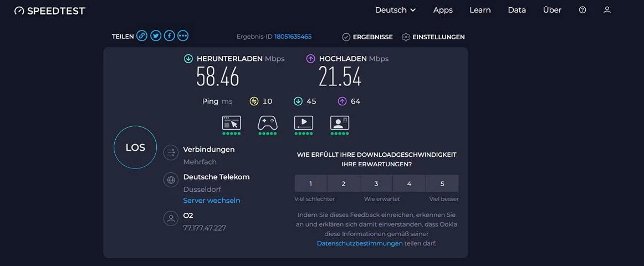Screen dimensions: 644x266
Task: Click the download arrow icon beside Herunterladen
Action: coord(188,59)
